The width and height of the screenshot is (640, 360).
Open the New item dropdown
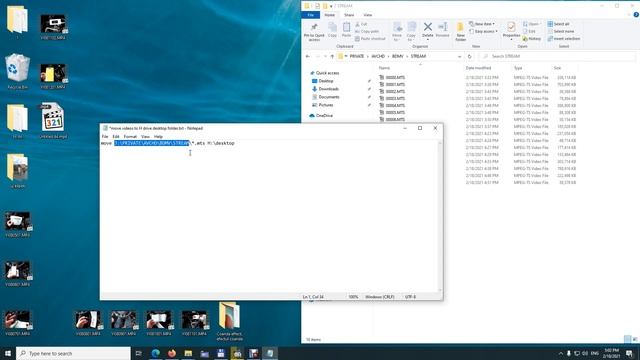pyautogui.click(x=482, y=24)
